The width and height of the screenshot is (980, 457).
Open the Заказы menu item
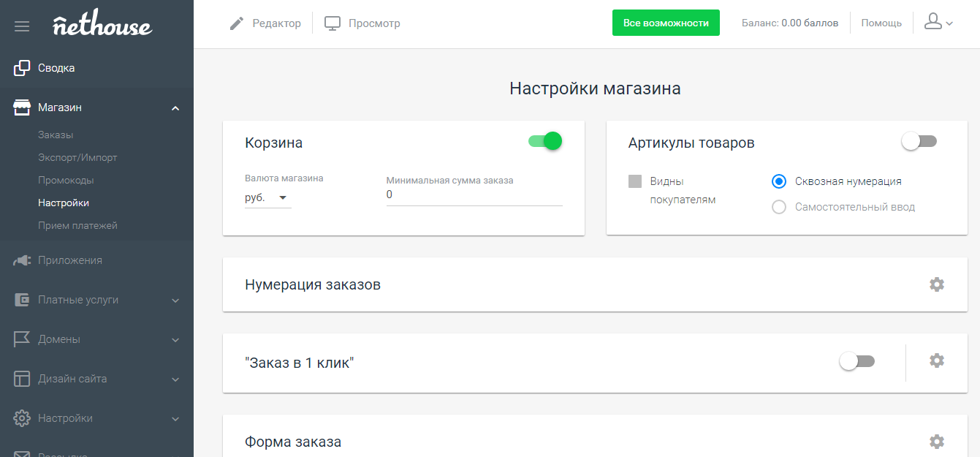(54, 135)
